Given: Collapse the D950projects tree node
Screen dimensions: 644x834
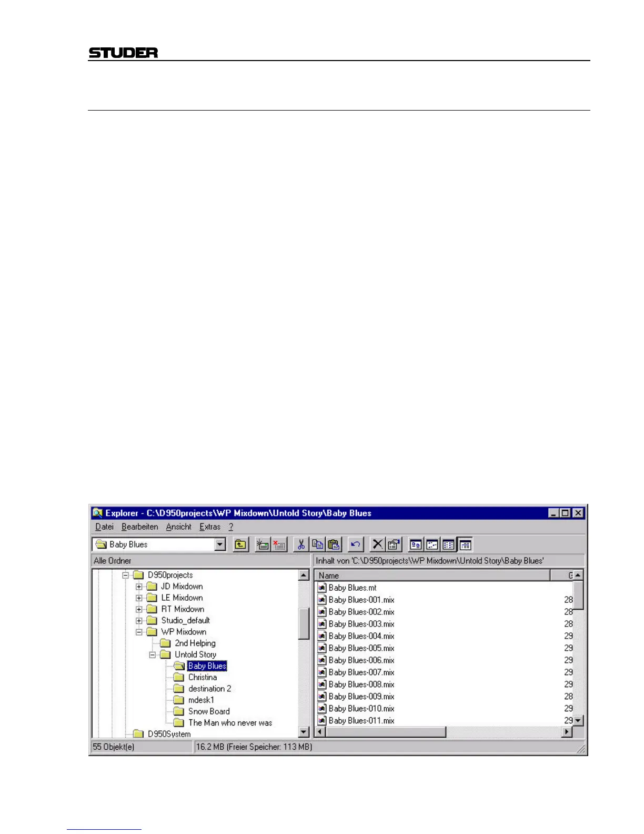Looking at the screenshot, I should (125, 575).
